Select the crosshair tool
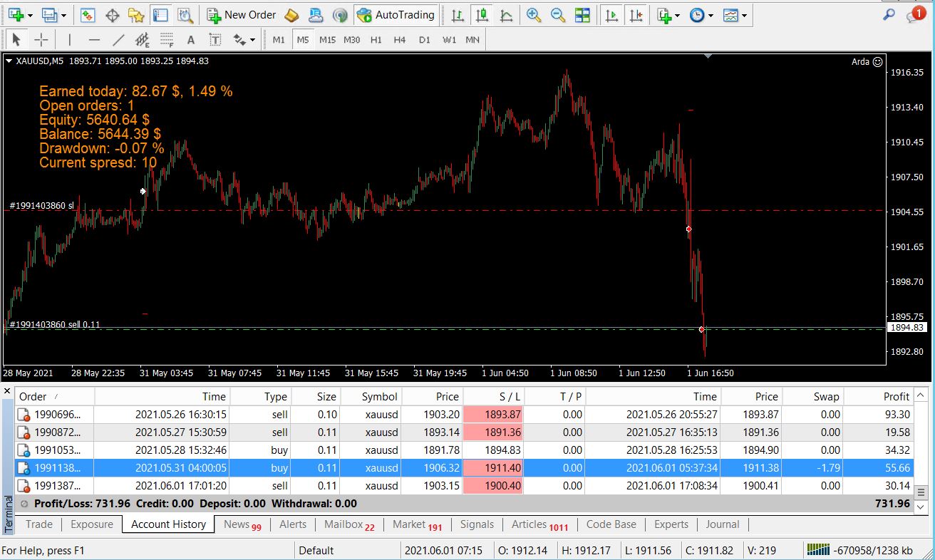The image size is (935, 560). click(41, 40)
